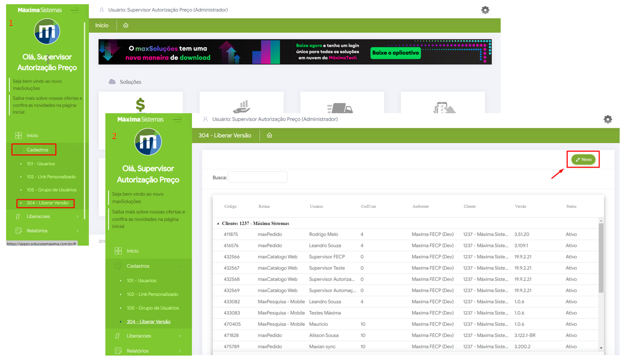Select the hand with bar chart icon
Screen dimensions: 629x364
pos(241,106)
